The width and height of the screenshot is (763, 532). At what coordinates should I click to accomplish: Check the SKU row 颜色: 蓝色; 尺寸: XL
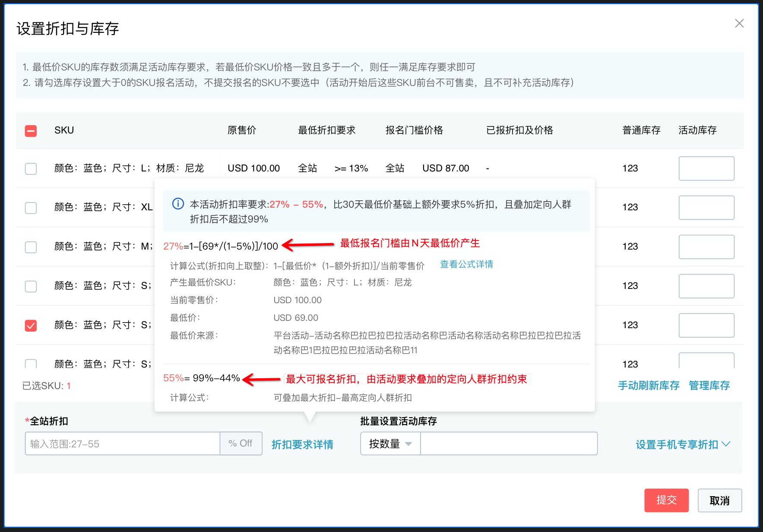pos(31,208)
